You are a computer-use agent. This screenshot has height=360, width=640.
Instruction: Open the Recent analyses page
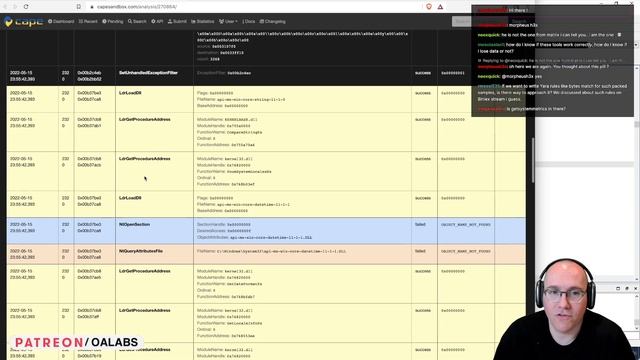[88, 22]
